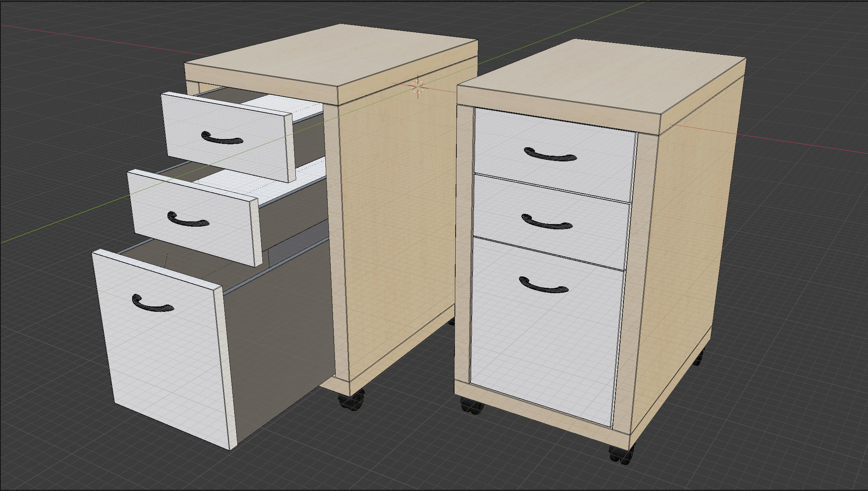Screen dimensions: 868x491
Task: Select the handle on left cabinet's open top drawer
Action: coord(222,138)
